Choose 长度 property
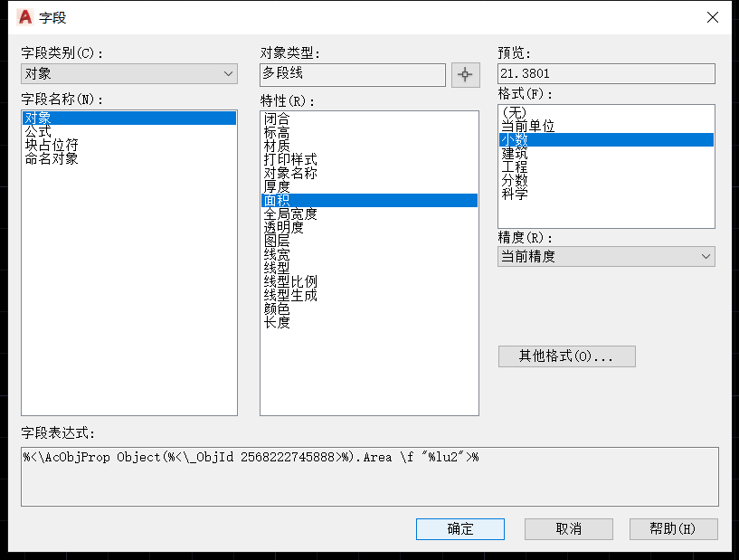Screen dimensions: 739x560 (x=369, y=323)
